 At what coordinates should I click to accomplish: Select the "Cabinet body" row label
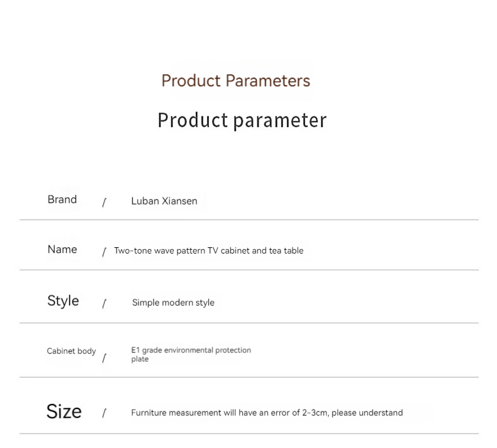pos(71,351)
